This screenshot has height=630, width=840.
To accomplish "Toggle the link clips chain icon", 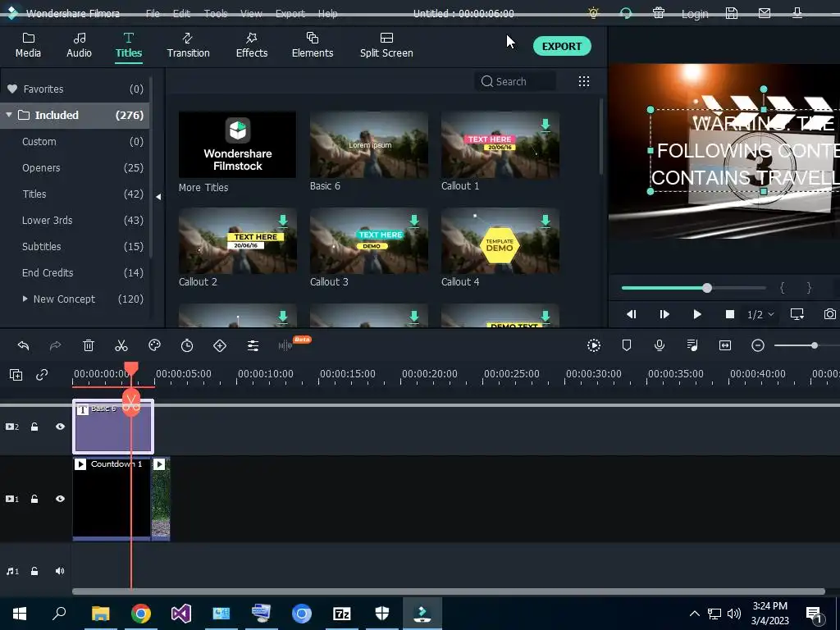I will click(42, 375).
